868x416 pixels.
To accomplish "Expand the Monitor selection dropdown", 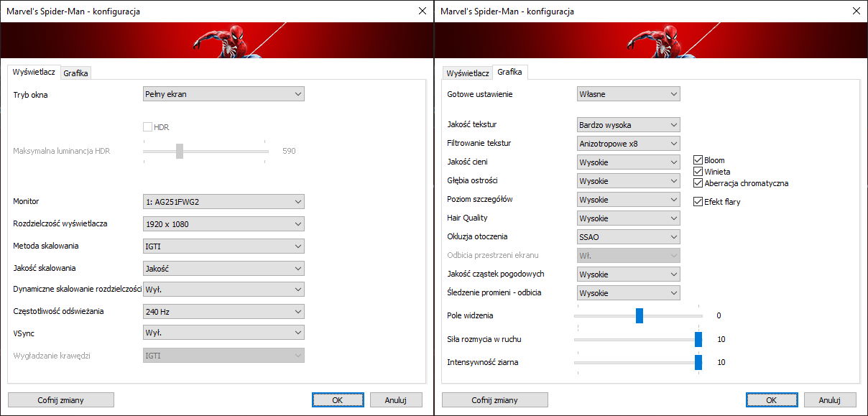I will [x=223, y=202].
